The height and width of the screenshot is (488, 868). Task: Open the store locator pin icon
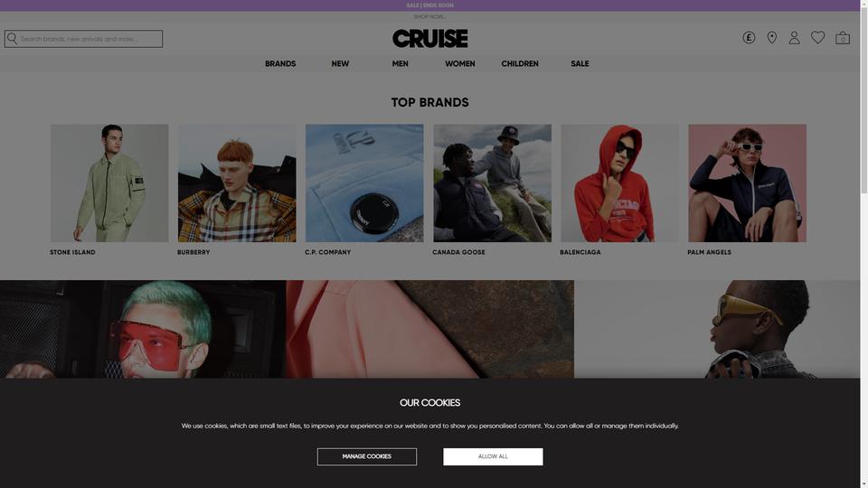[x=771, y=38]
